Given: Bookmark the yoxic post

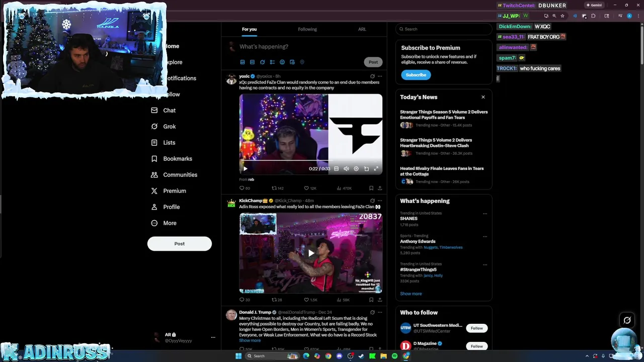Looking at the screenshot, I should [371, 188].
